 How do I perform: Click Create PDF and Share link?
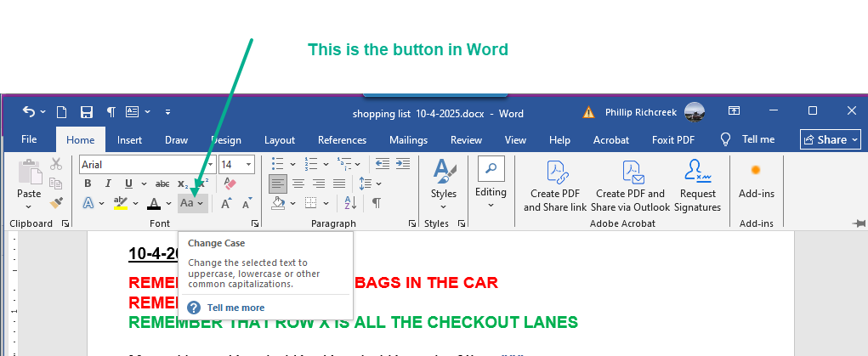click(555, 186)
